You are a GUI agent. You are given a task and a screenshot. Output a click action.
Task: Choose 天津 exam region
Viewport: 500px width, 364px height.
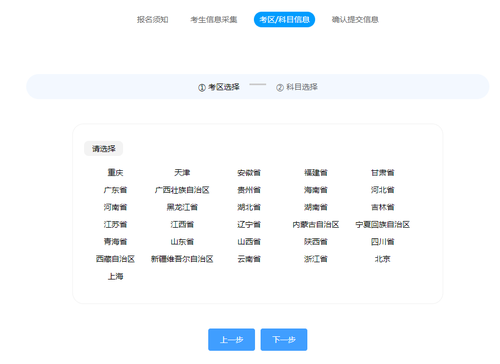click(x=182, y=173)
